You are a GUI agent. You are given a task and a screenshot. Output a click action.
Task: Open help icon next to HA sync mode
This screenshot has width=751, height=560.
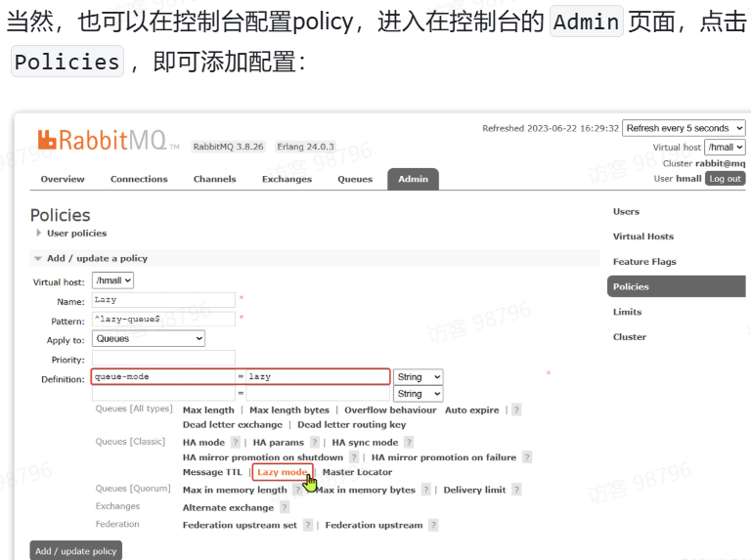pyautogui.click(x=409, y=443)
